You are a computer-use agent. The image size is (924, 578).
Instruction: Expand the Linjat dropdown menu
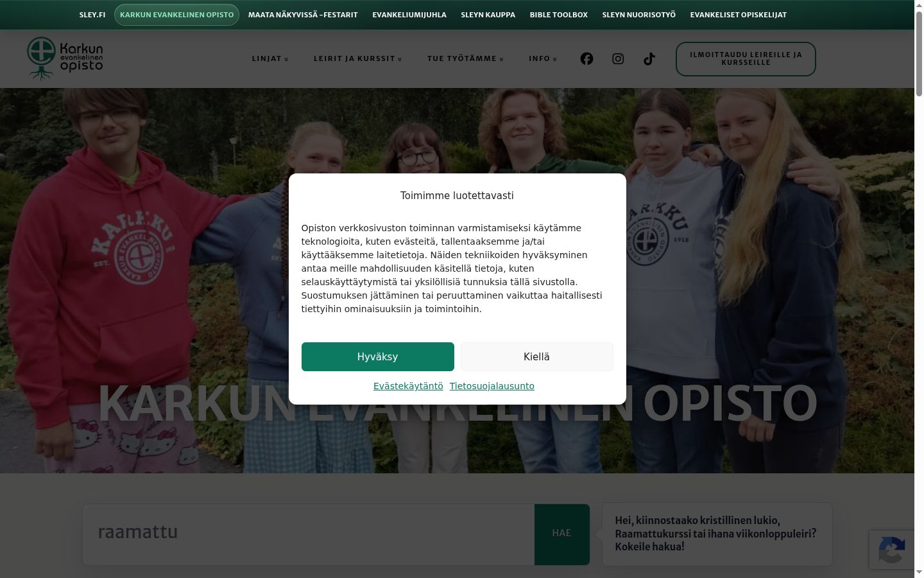tap(270, 58)
